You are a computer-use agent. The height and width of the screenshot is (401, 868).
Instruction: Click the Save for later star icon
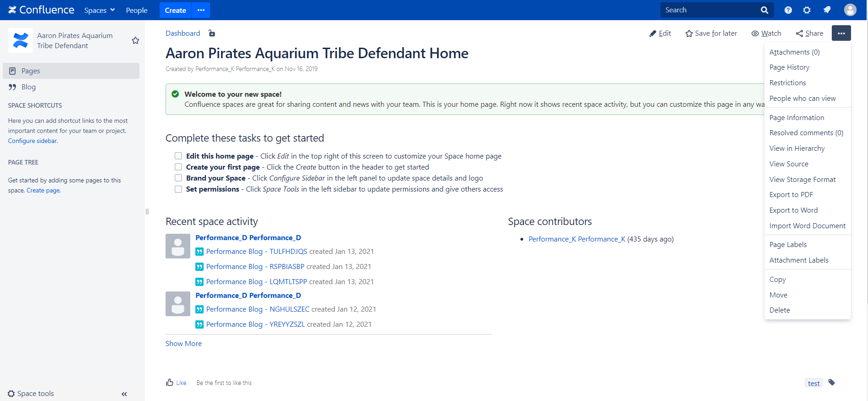pos(689,33)
